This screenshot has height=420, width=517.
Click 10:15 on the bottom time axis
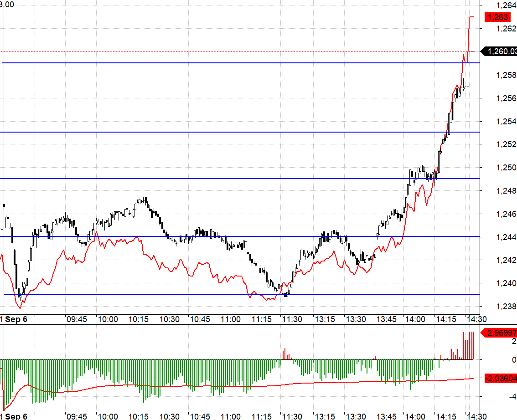tap(138, 416)
